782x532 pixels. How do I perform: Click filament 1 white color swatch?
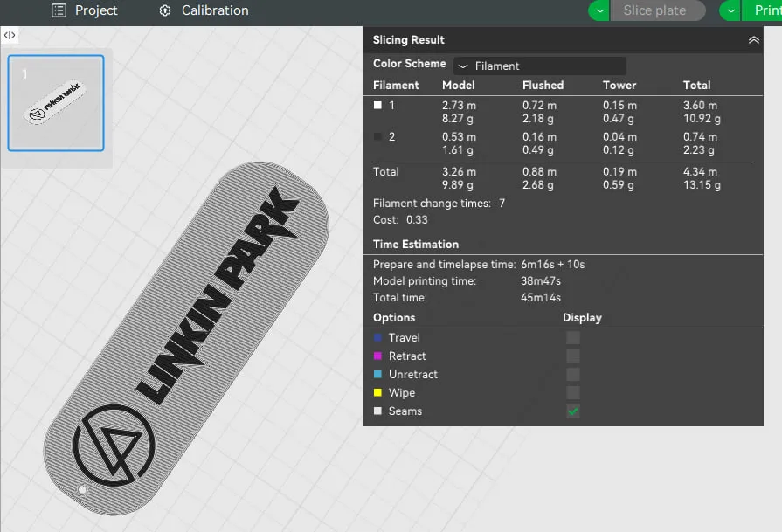tap(378, 105)
